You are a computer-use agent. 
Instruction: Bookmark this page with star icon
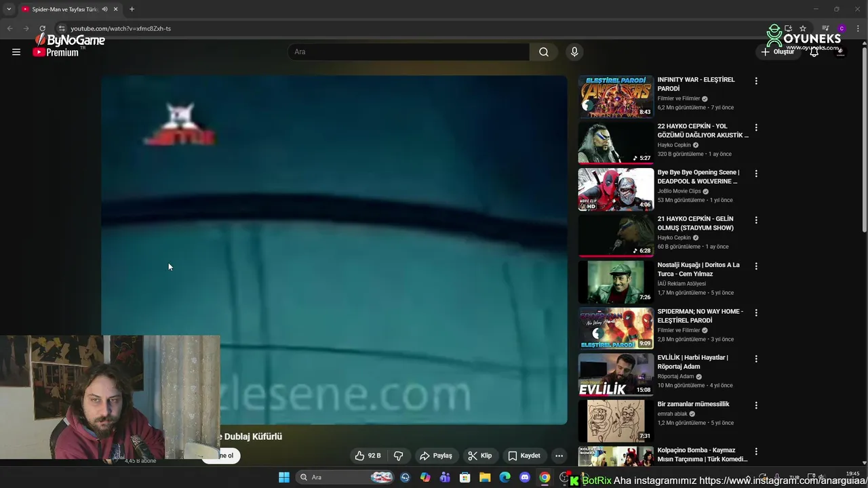tap(803, 28)
